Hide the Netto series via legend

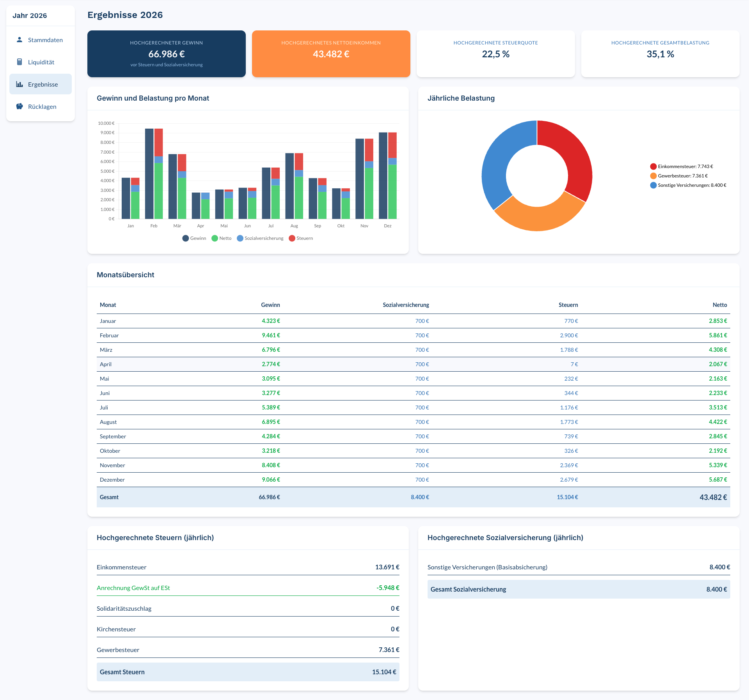[222, 238]
